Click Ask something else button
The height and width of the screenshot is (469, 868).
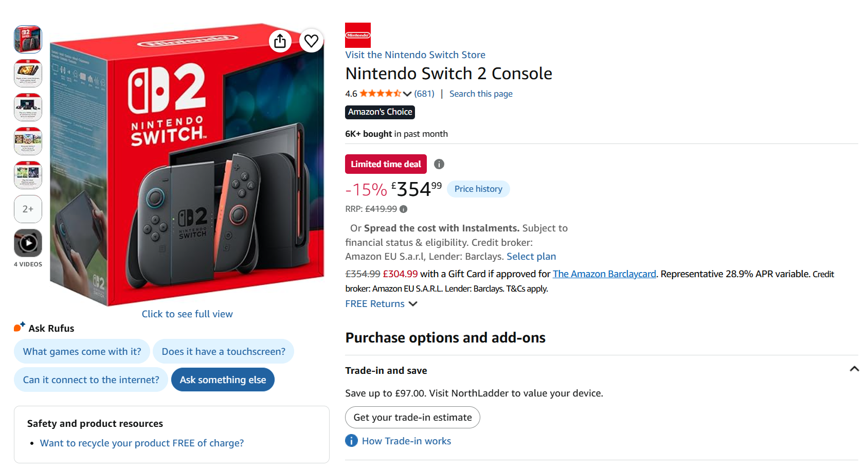(223, 380)
